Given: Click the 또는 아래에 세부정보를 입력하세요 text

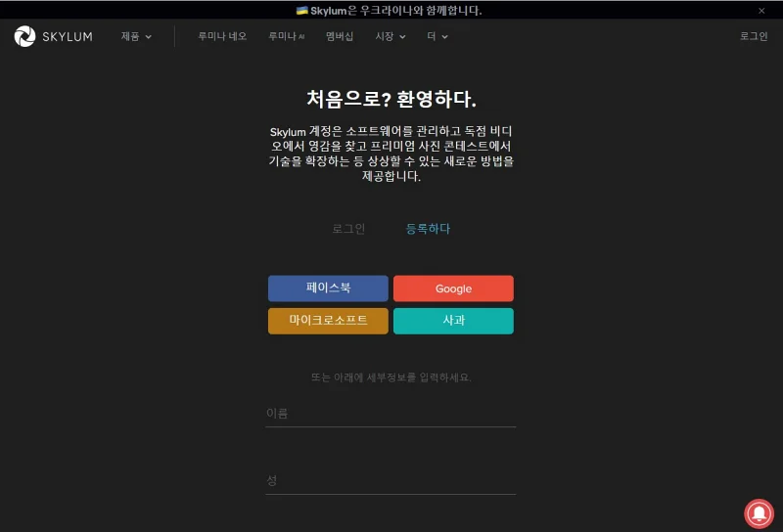Looking at the screenshot, I should click(x=391, y=377).
